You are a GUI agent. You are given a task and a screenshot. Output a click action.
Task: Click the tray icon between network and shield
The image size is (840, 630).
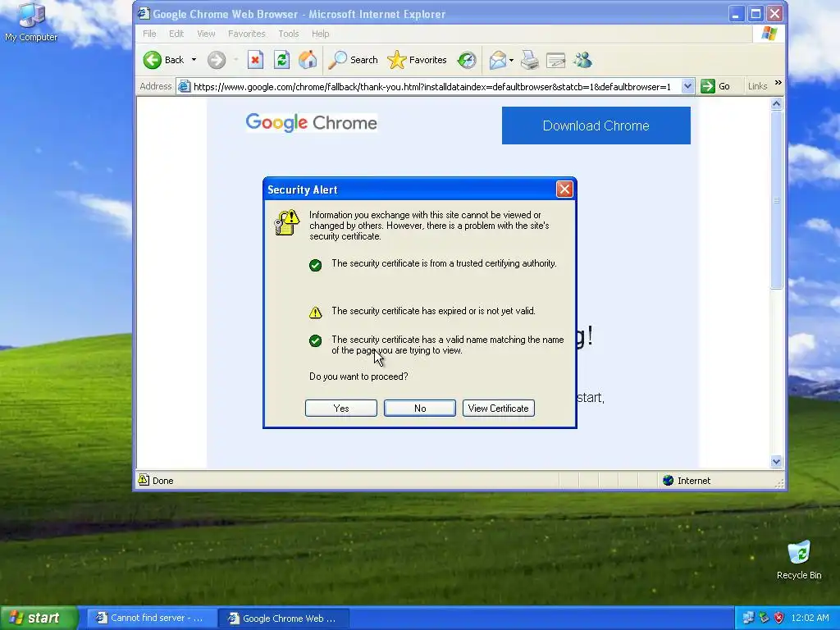pos(764,618)
